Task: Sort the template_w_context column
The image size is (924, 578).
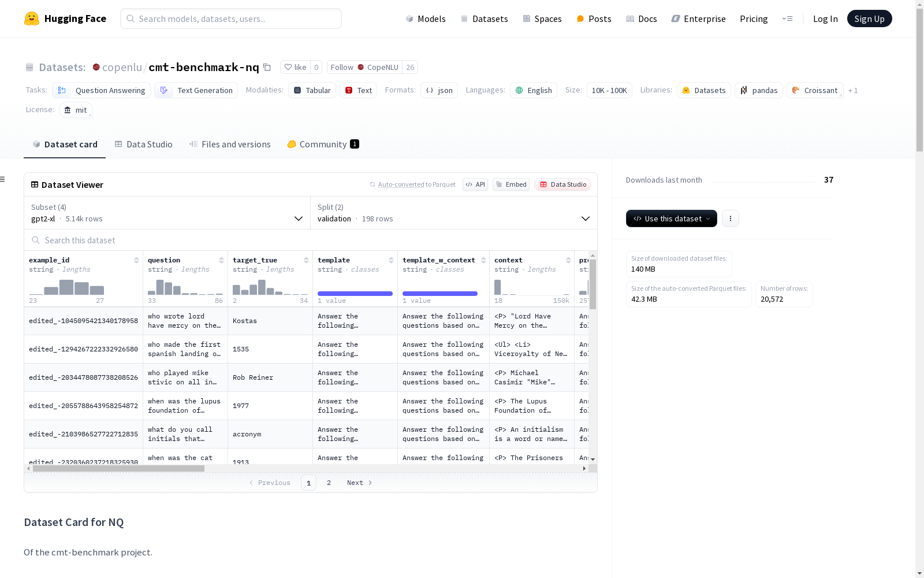Action: pos(483,260)
